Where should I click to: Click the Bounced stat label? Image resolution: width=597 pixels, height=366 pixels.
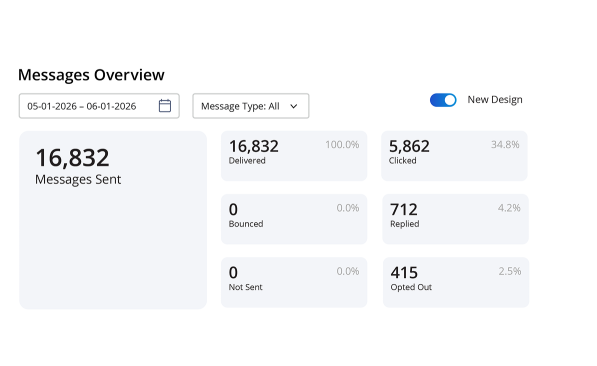[x=246, y=224]
